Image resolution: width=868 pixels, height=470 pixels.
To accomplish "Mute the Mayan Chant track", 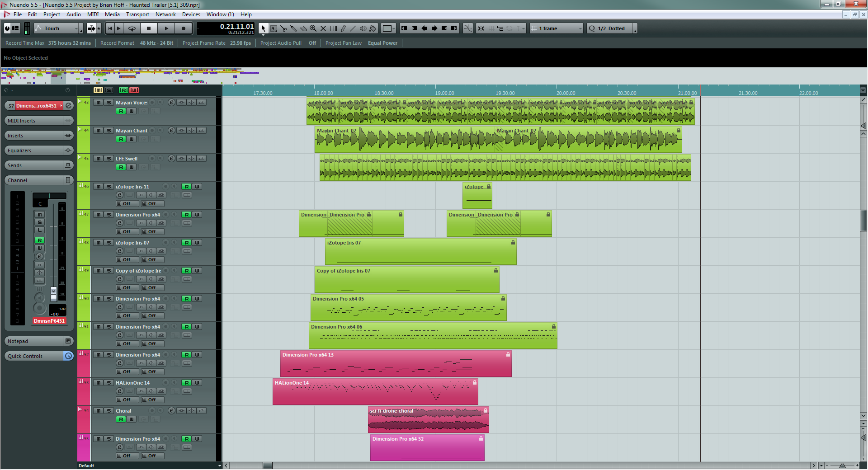I will click(x=98, y=131).
